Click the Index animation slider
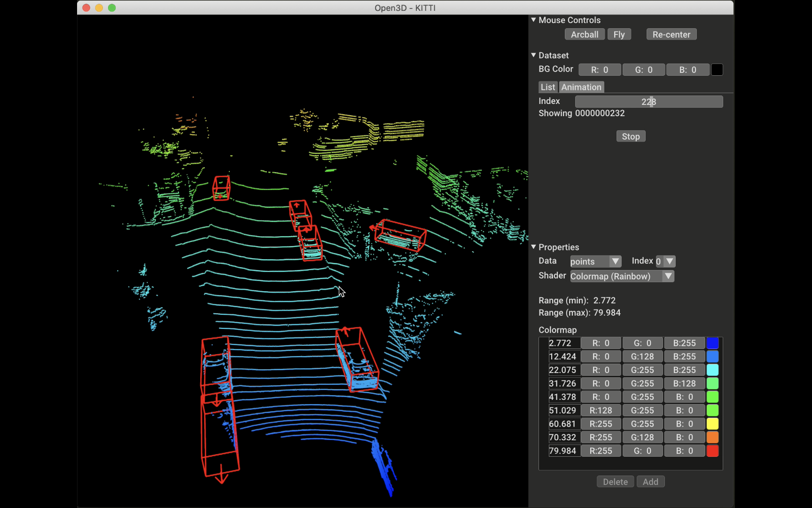This screenshot has width=812, height=508. 648,102
